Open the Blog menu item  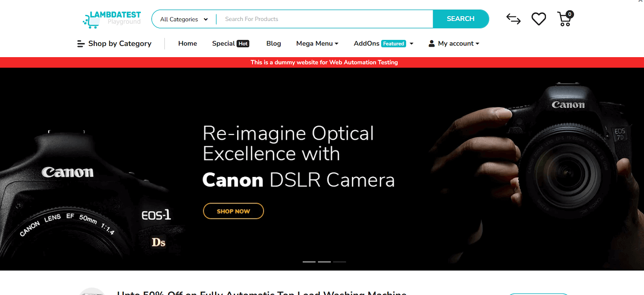click(274, 44)
